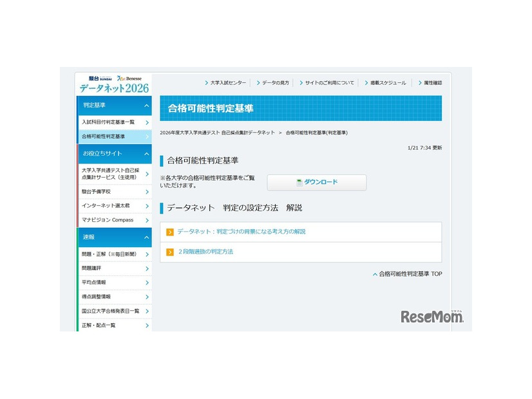Viewport: 532px width, 399px height.
Task: Click the orange arrow beside 2段階選抜の判定方法
Action: click(x=169, y=251)
